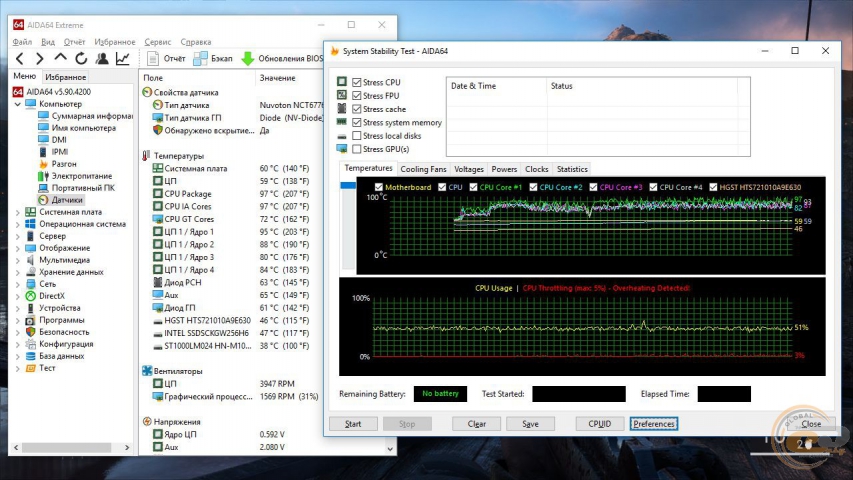Viewport: 853px width, 480px height.
Task: Go up one level with Up arrow
Action: coord(61,59)
